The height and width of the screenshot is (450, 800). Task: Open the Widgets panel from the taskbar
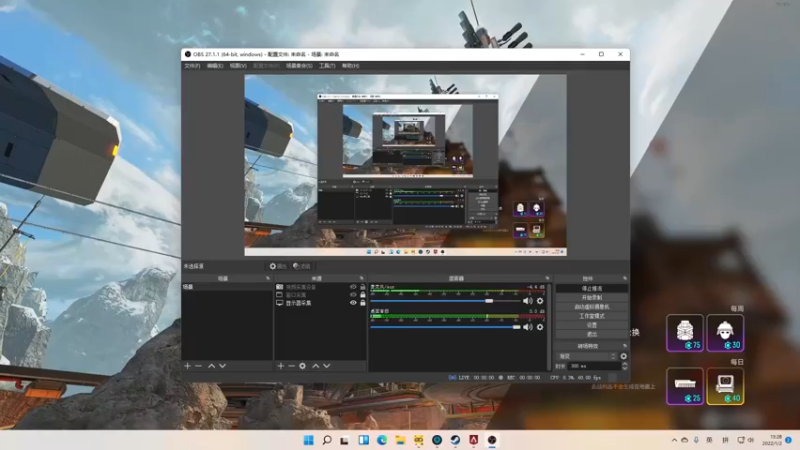[363, 440]
